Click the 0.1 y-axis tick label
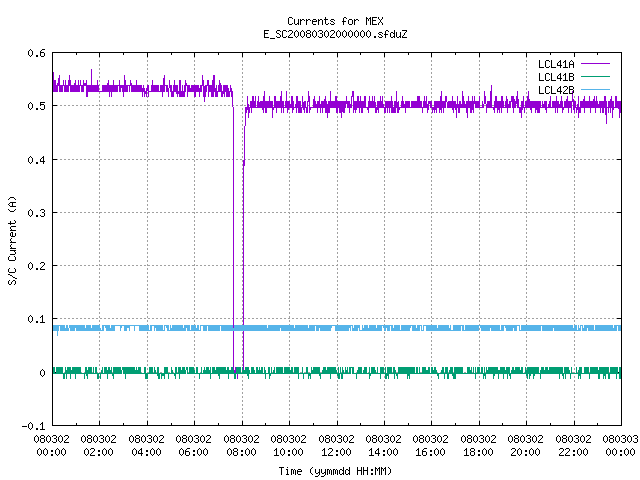Viewport: 640px width, 480px height. (x=36, y=319)
